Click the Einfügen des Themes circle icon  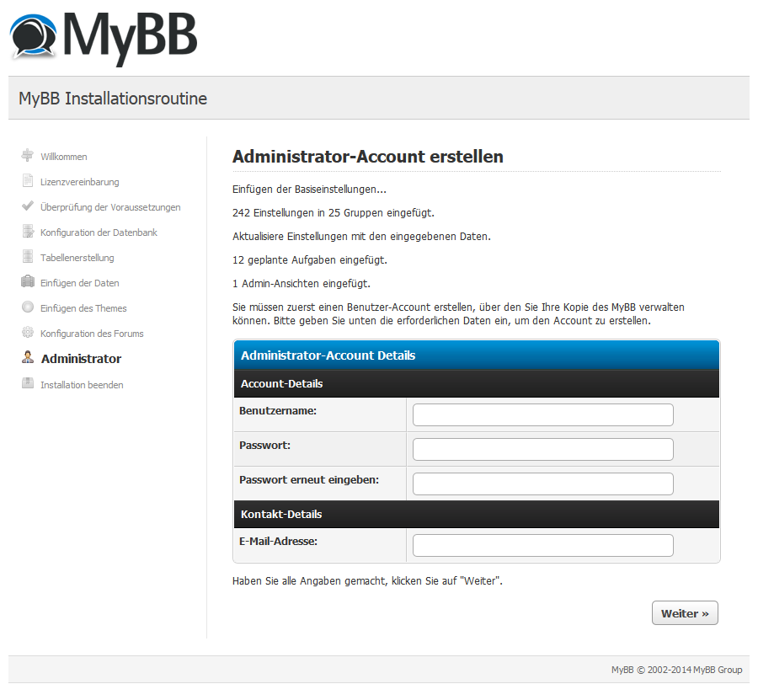point(28,307)
